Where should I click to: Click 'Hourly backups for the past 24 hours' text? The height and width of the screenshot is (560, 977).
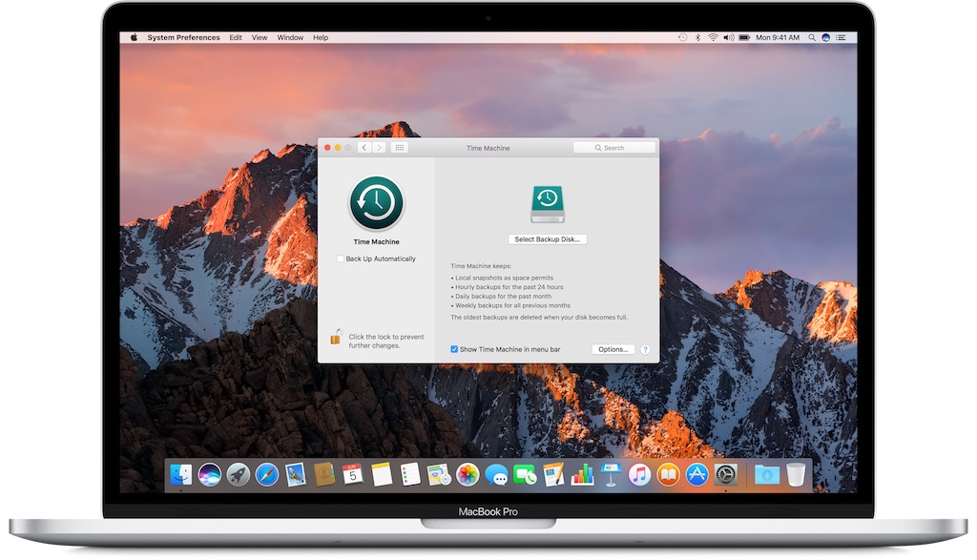pos(509,287)
